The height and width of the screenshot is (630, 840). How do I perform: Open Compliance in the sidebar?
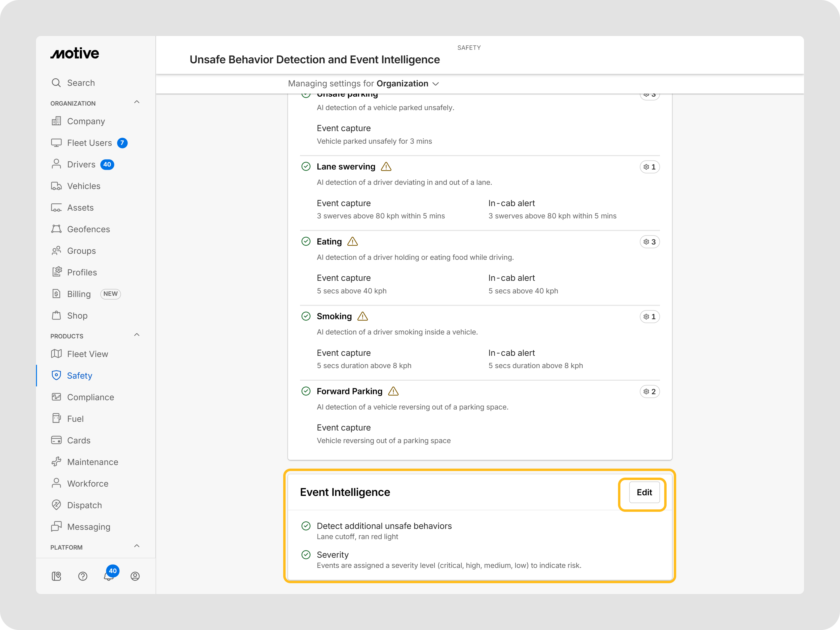[90, 397]
